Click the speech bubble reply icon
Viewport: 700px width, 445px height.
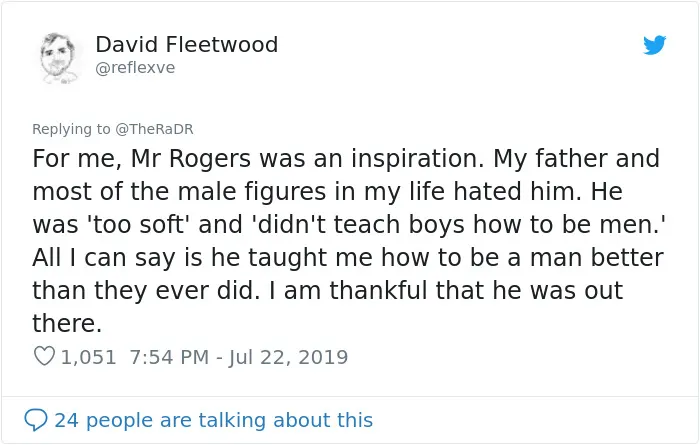coord(36,420)
